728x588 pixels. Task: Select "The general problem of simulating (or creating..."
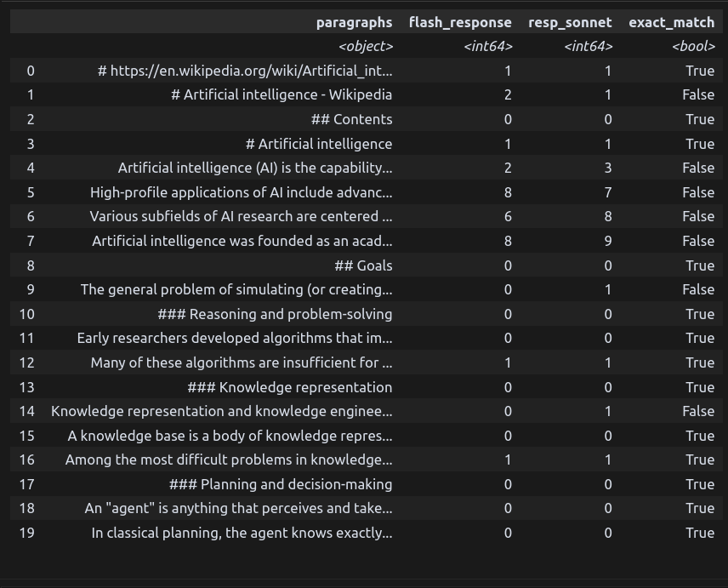coord(236,290)
